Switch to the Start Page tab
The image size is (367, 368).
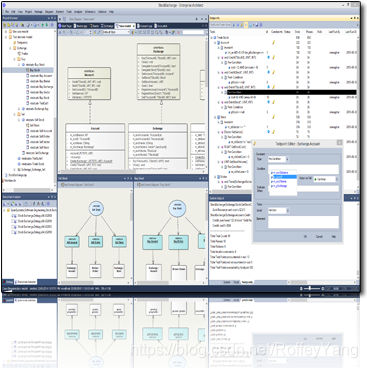65,26
